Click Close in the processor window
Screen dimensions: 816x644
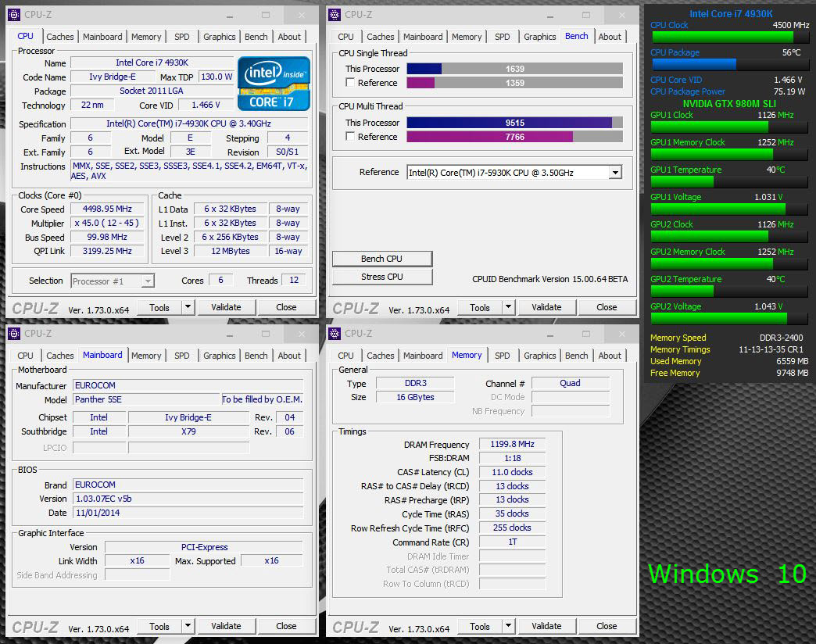286,307
